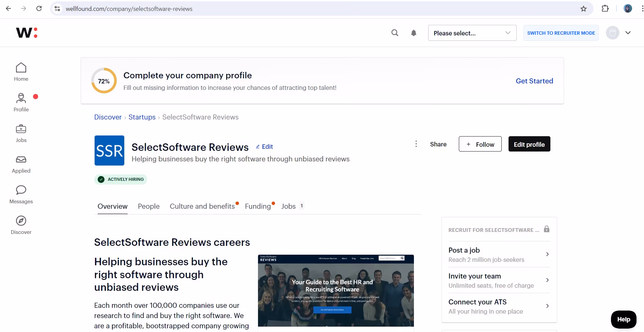Click Switch to Recruiter Mode button
Image resolution: width=644 pixels, height=332 pixels.
[x=561, y=33]
